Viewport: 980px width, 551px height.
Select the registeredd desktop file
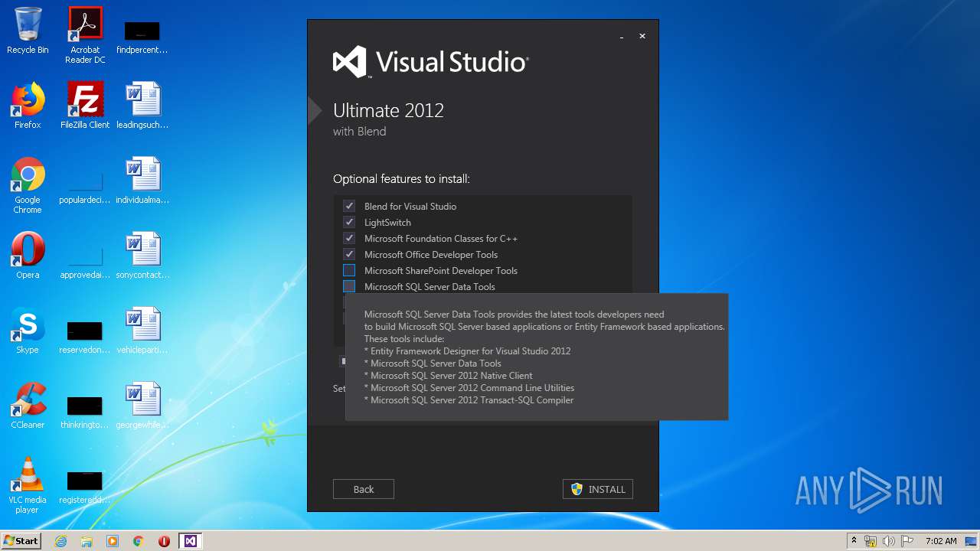pos(85,486)
